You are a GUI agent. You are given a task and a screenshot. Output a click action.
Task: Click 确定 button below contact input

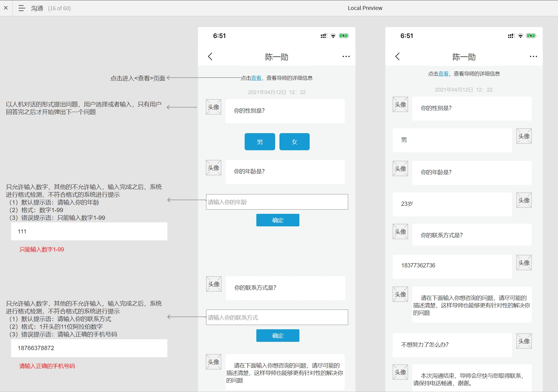pos(278,336)
